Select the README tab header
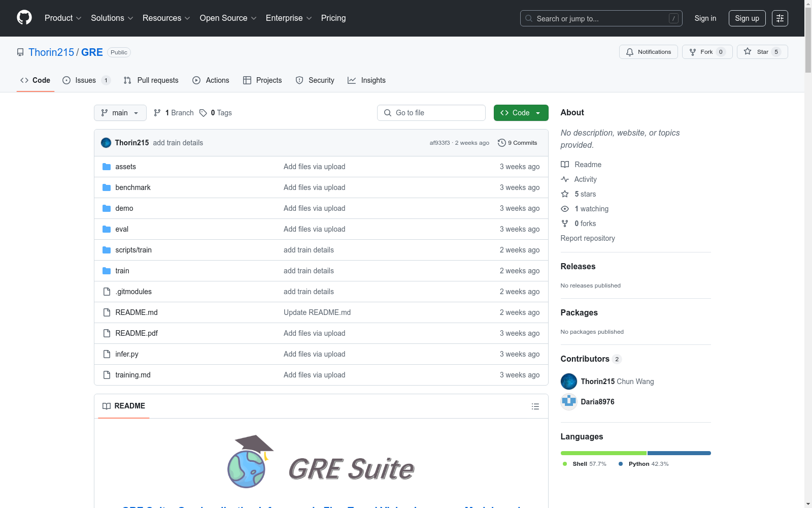812x508 pixels. 124,406
